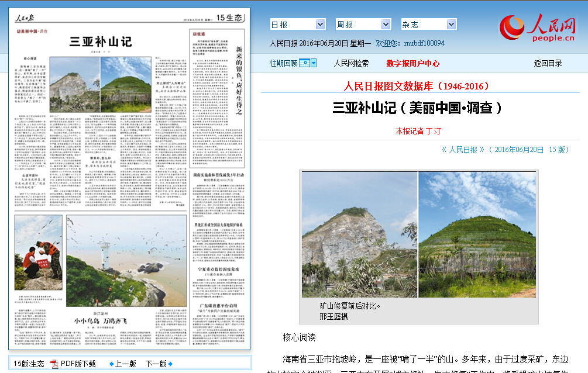
Task: Click the date text 人民日报 2016年06月20日 星期一
Action: coord(320,43)
